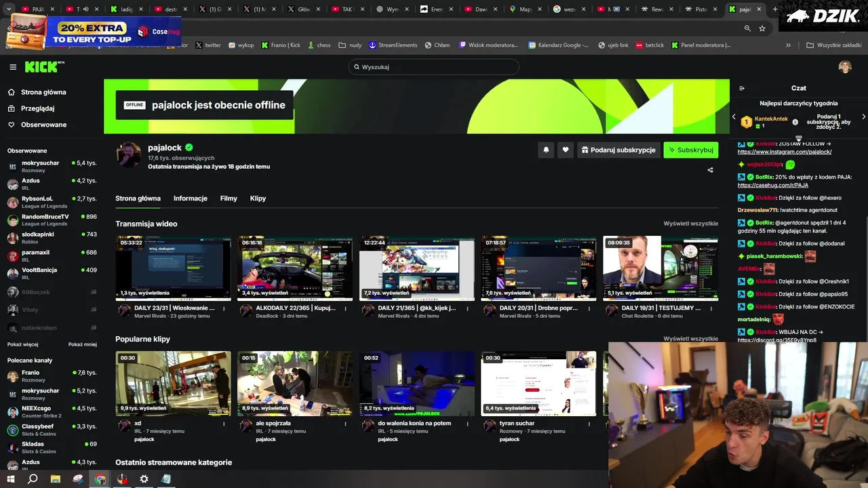Expand hidden bookmarks chevron
The width and height of the screenshot is (868, 488).
click(x=788, y=45)
